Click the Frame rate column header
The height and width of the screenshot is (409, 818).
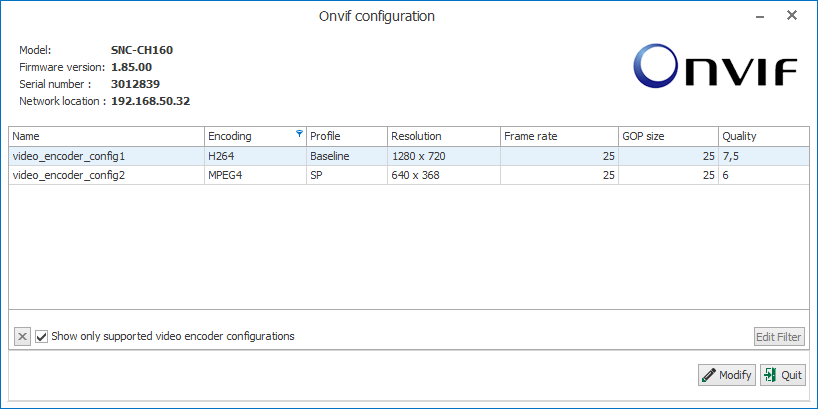[559, 136]
